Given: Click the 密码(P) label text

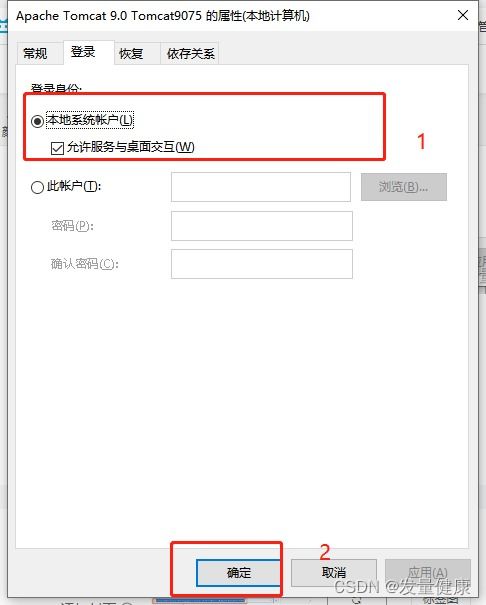Looking at the screenshot, I should pos(73,225).
